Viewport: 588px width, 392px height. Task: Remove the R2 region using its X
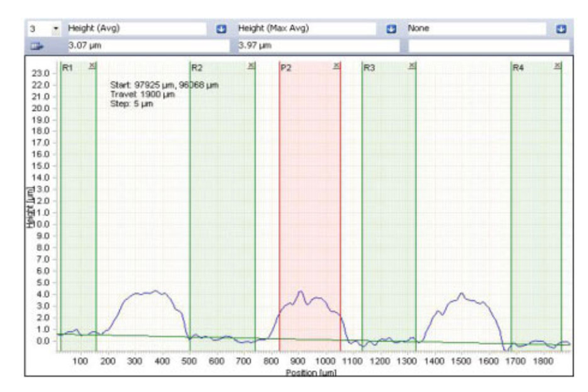tap(251, 66)
